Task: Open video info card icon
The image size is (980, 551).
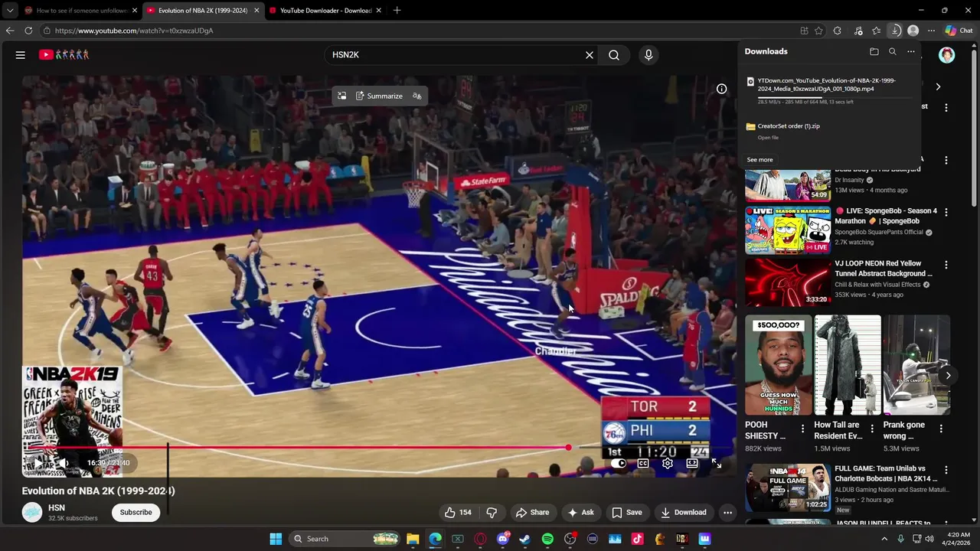Action: click(721, 89)
